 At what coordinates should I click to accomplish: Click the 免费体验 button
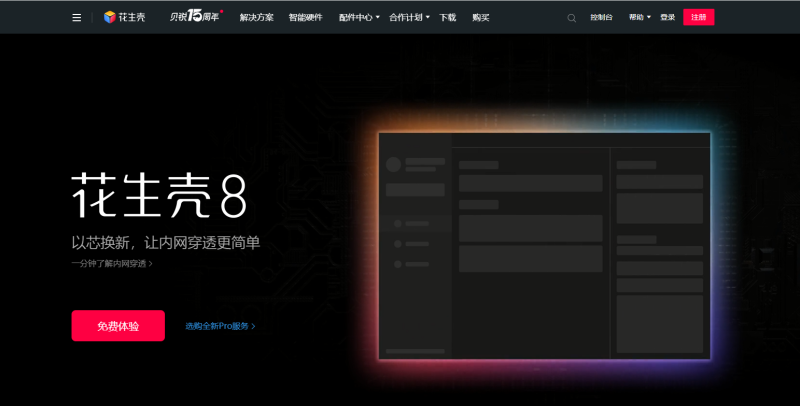(x=118, y=325)
